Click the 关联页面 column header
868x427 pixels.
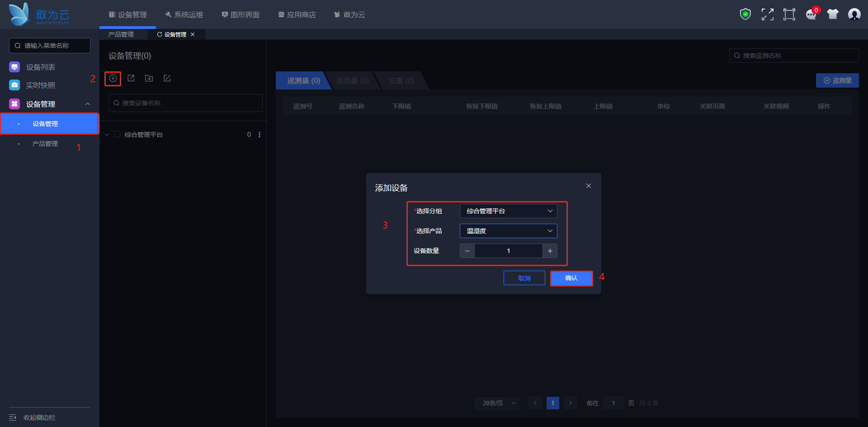pyautogui.click(x=712, y=106)
